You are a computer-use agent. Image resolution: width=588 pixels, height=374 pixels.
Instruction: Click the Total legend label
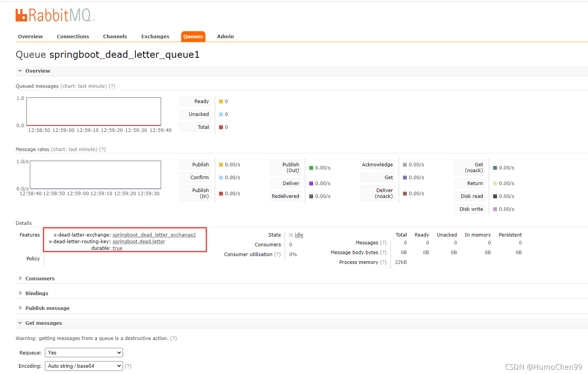pos(195,127)
